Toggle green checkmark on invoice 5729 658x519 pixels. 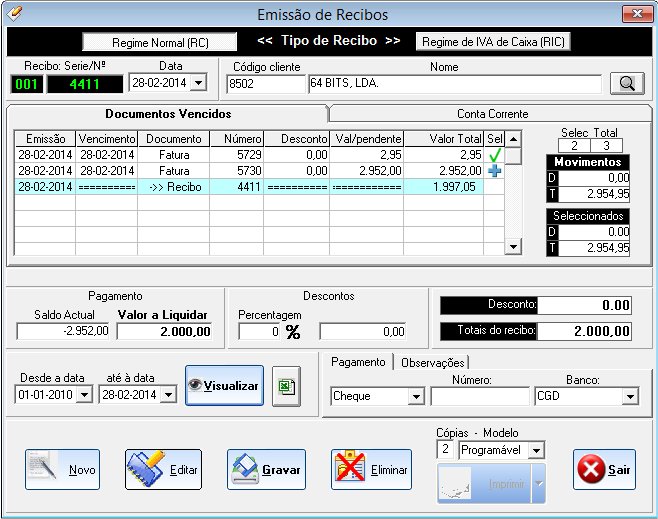coord(494,155)
